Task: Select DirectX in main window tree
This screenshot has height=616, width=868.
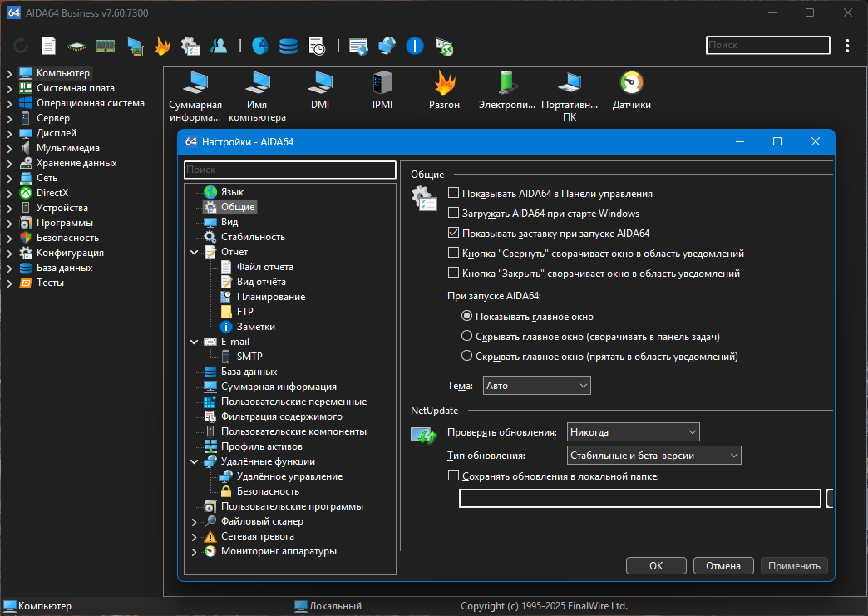Action: [x=52, y=193]
